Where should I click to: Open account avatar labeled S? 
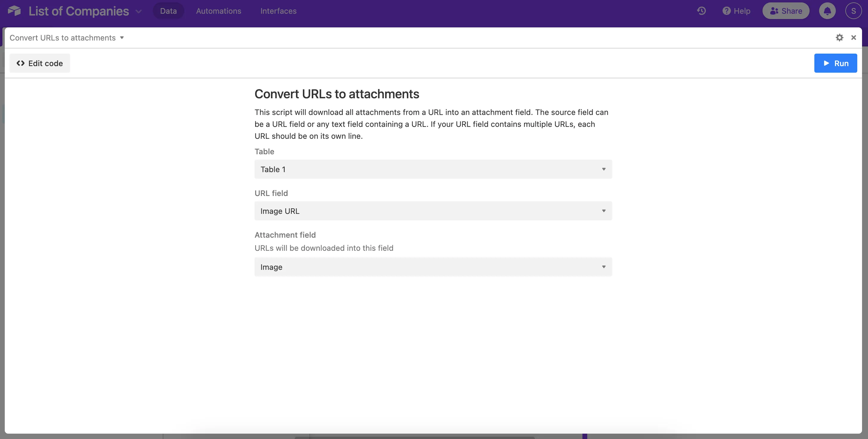tap(853, 11)
